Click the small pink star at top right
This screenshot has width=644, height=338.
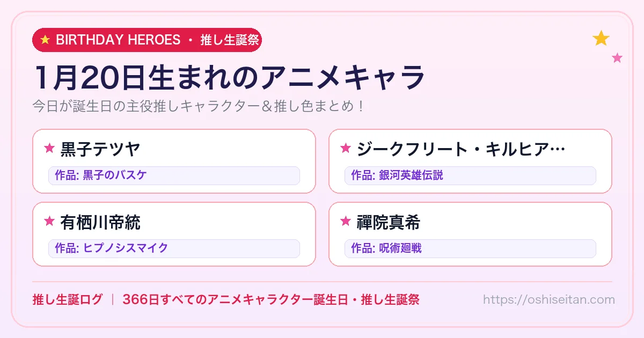pyautogui.click(x=617, y=58)
